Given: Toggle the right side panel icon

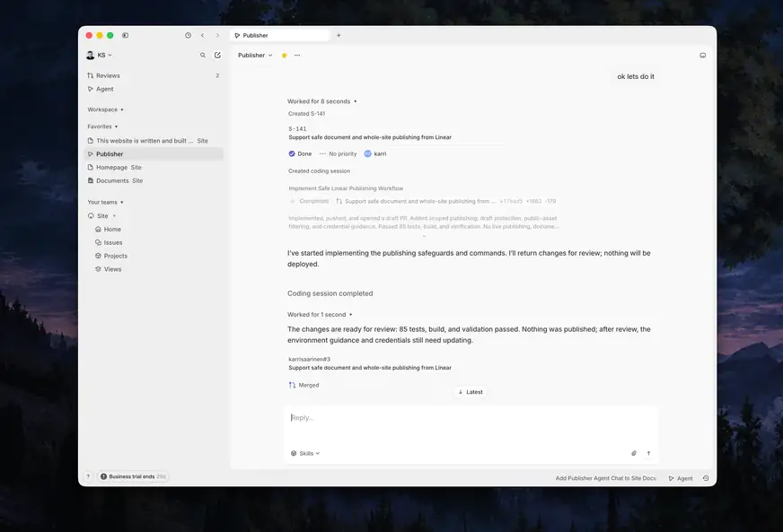Looking at the screenshot, I should click(702, 56).
